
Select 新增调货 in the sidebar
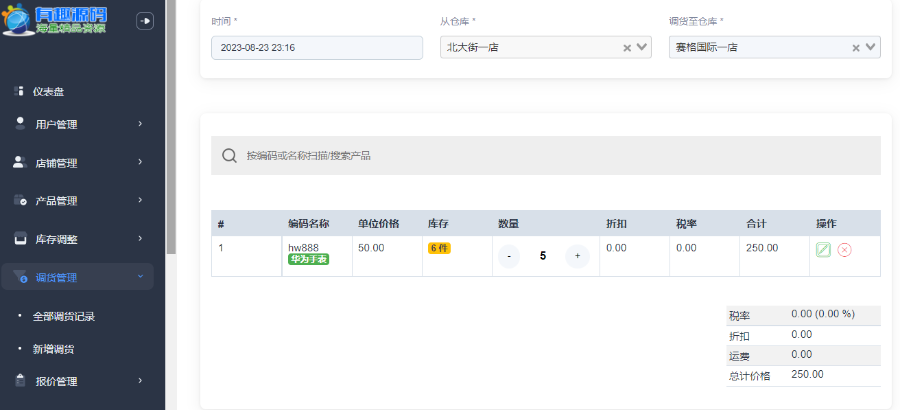click(x=54, y=349)
